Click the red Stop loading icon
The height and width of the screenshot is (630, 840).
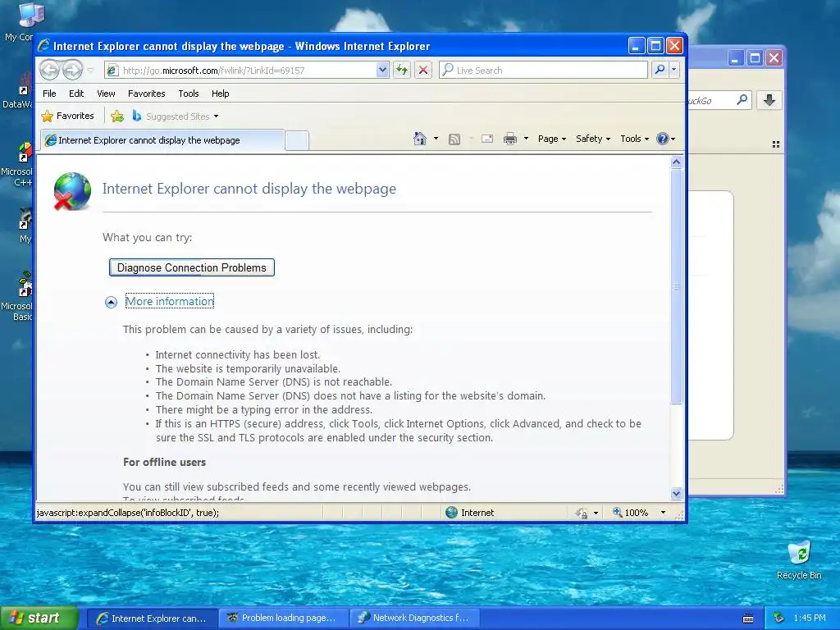(x=422, y=71)
